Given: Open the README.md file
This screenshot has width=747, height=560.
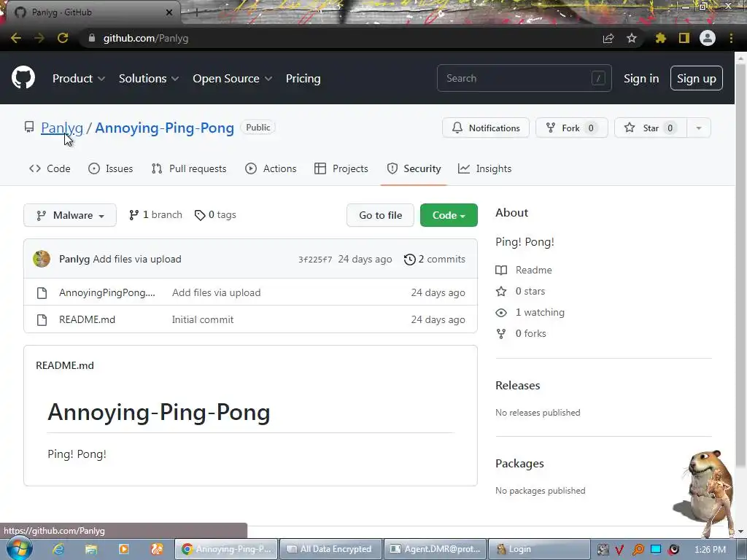Looking at the screenshot, I should click(88, 320).
